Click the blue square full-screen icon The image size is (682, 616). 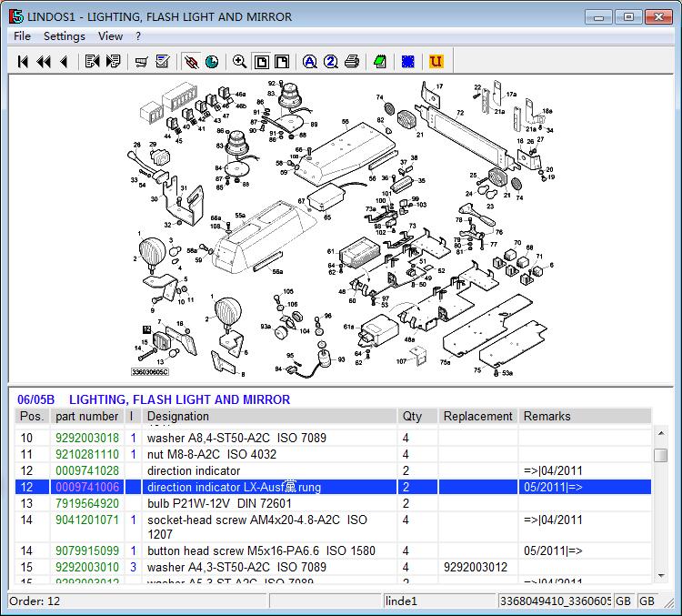[408, 62]
